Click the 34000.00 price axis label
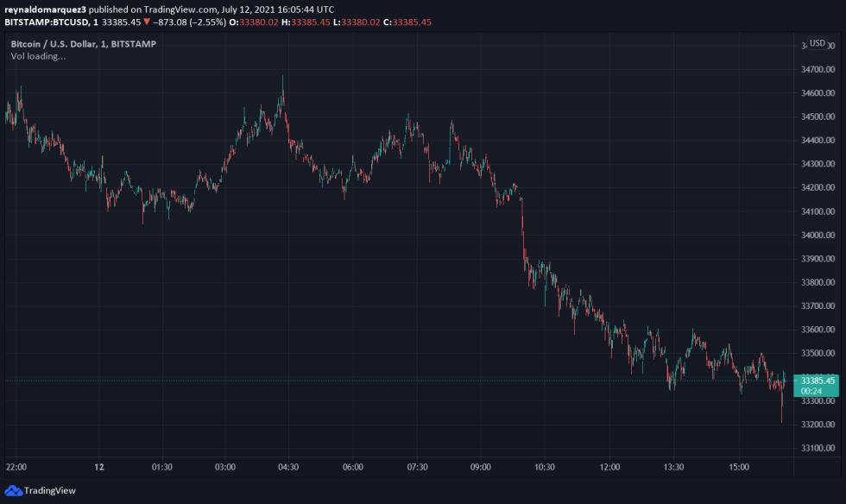Viewport: 846px width, 504px height. click(x=817, y=235)
